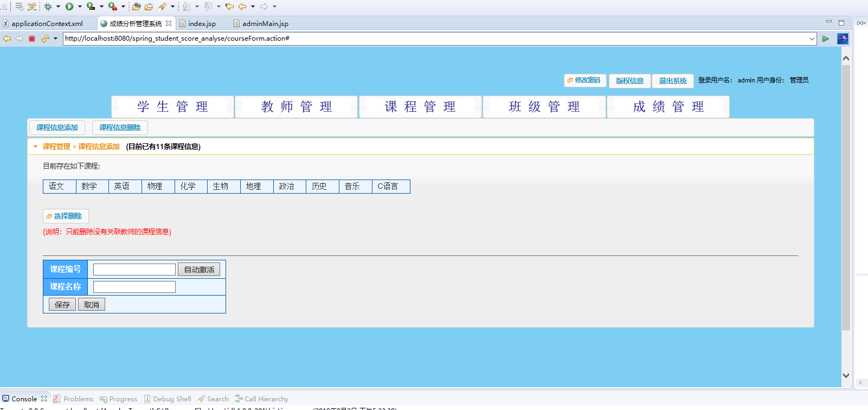This screenshot has width=868, height=410.
Task: Run the application with the green play icon
Action: point(69,7)
